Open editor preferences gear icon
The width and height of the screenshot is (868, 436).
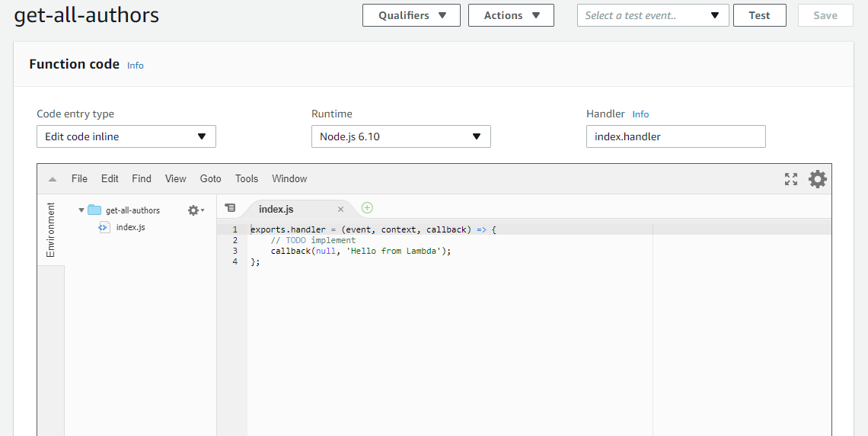click(818, 179)
